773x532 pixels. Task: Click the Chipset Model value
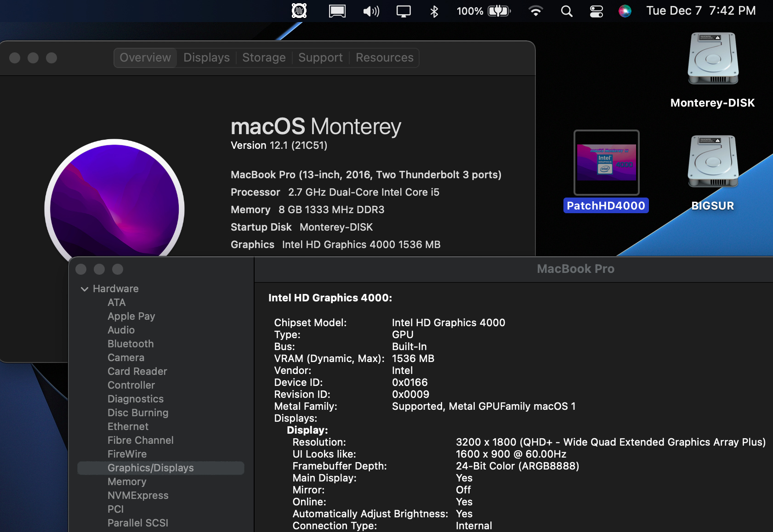449,323
